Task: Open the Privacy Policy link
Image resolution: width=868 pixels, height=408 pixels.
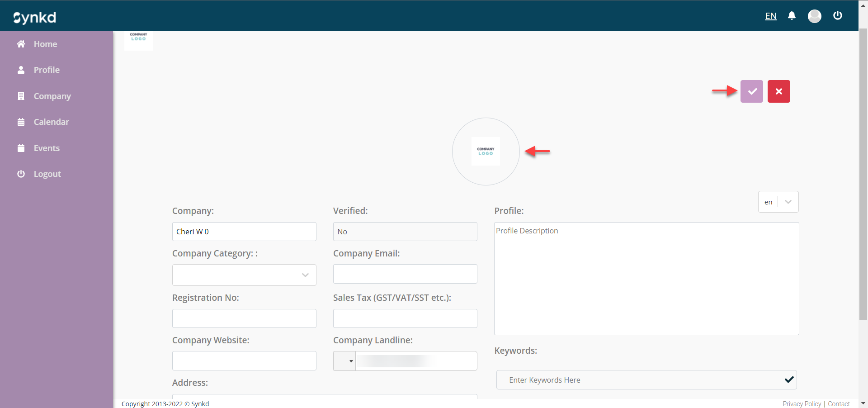Action: [802, 404]
